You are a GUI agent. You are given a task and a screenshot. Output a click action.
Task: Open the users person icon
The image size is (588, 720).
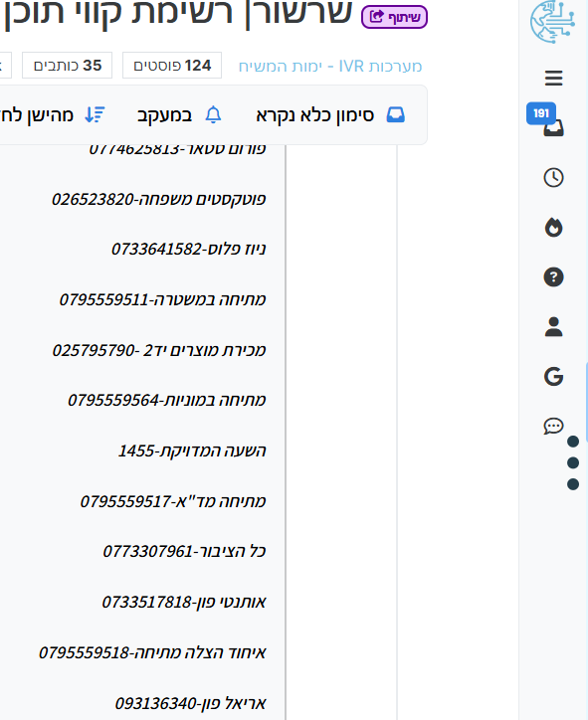553,327
